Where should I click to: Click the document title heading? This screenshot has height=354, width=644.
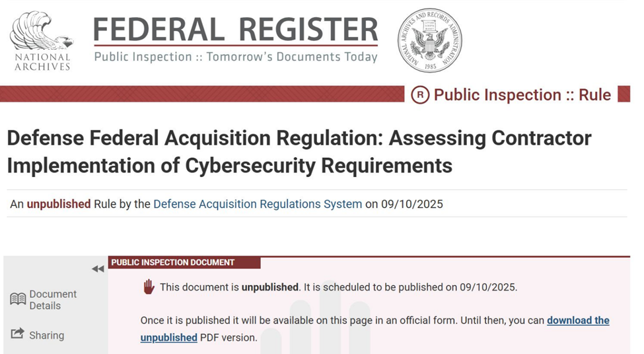[299, 151]
